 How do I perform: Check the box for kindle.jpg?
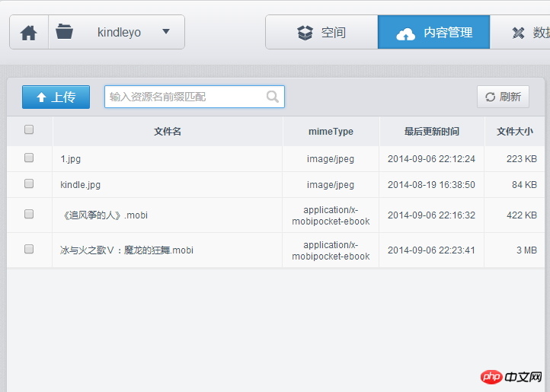pos(29,183)
